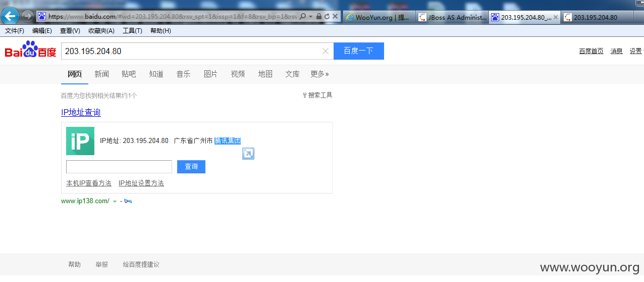Switch to the 视频 video tab
This screenshot has height=282, width=644.
[238, 74]
